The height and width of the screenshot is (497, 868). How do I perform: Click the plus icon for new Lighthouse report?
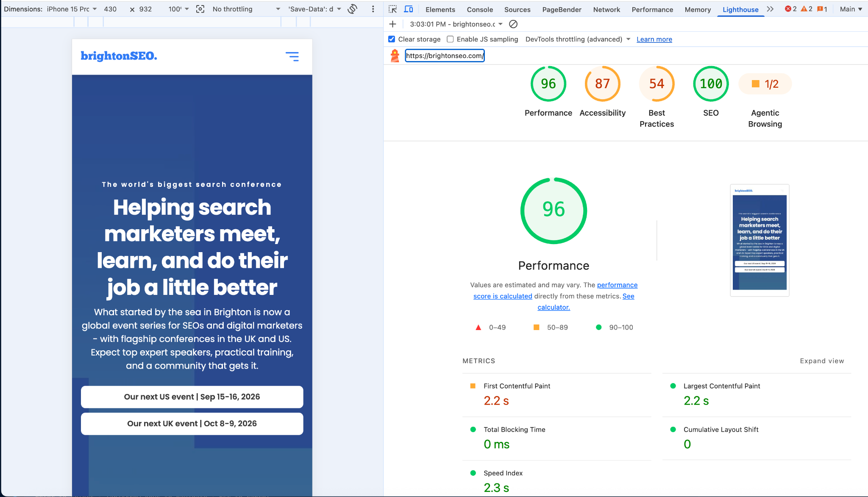point(393,24)
